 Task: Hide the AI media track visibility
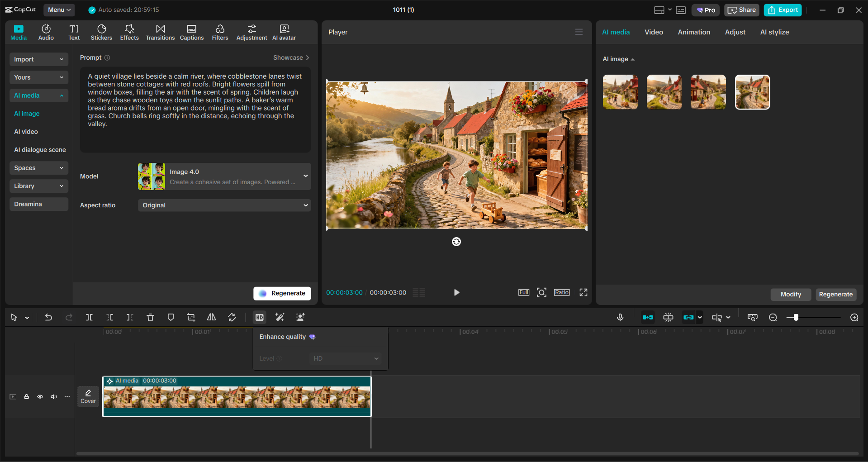point(40,396)
